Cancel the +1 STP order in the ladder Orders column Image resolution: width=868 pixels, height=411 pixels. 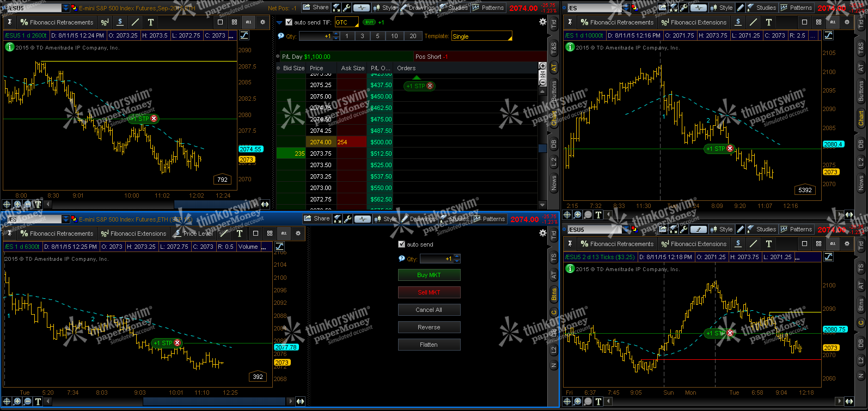point(430,86)
